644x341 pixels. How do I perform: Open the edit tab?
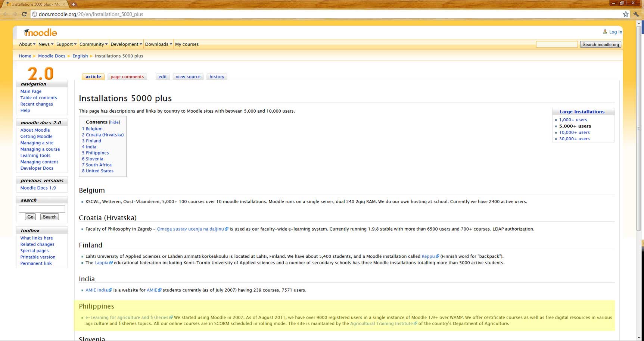click(x=163, y=76)
